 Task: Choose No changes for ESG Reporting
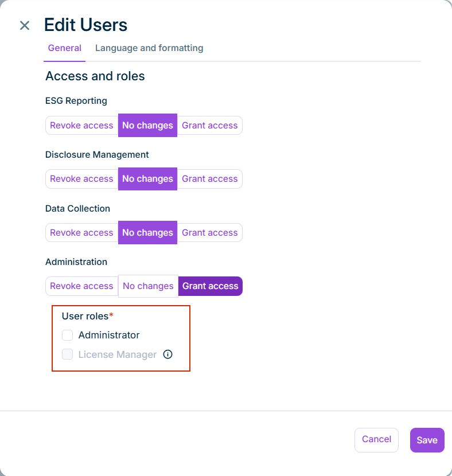click(147, 126)
